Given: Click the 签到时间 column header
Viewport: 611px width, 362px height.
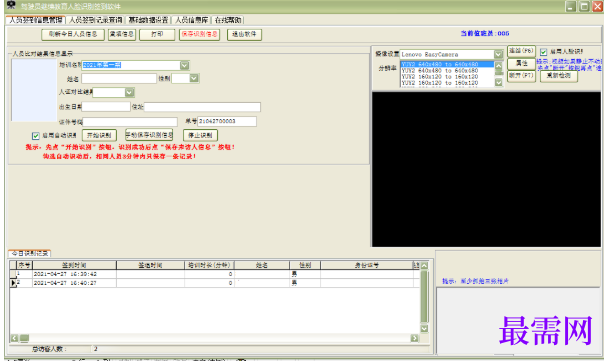Looking at the screenshot, I should coord(74,265).
